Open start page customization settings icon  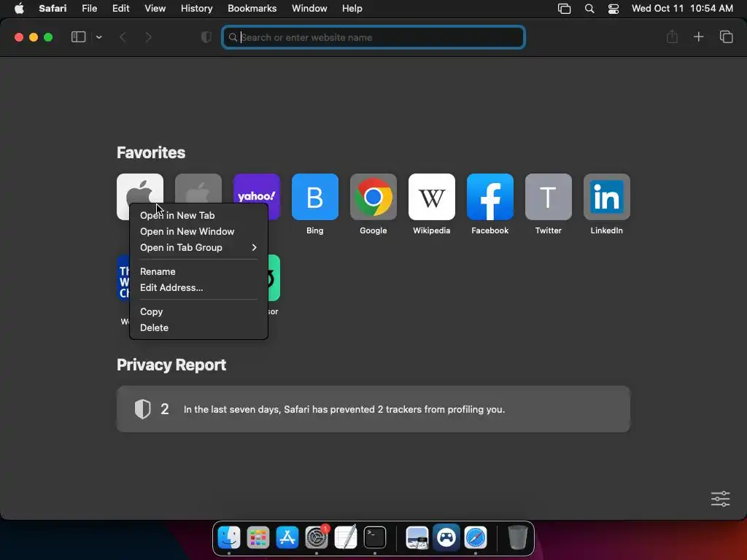pyautogui.click(x=720, y=499)
